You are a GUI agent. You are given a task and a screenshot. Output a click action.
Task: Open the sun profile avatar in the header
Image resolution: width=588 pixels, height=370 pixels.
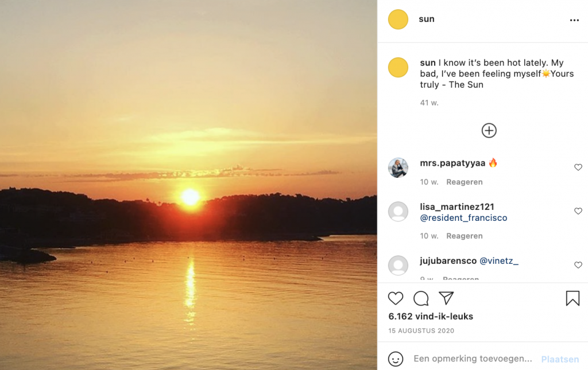[x=398, y=20]
